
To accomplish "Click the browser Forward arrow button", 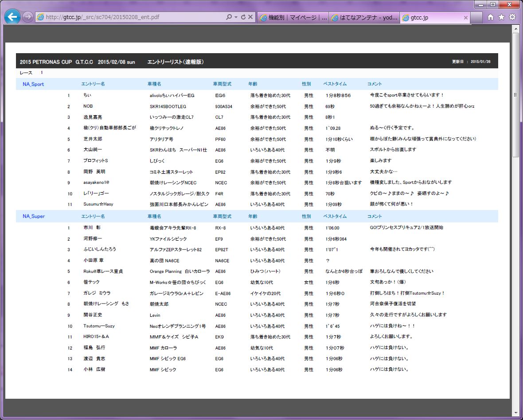I will (x=27, y=17).
